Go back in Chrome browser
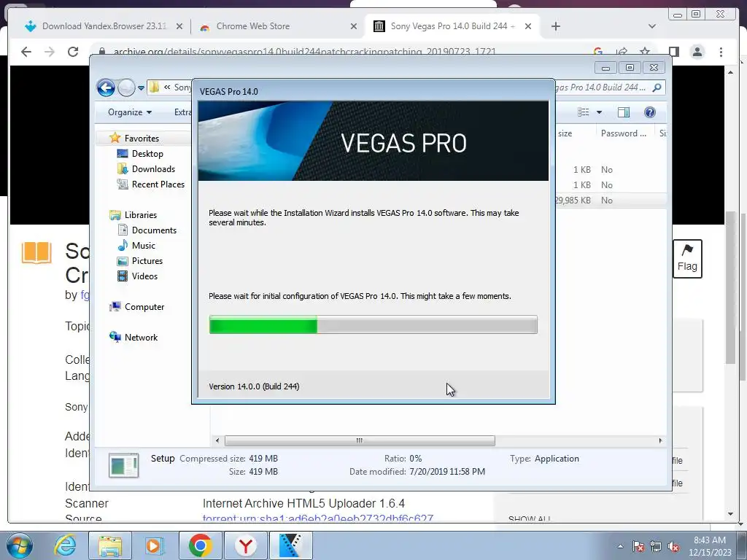This screenshot has width=747, height=560. click(26, 52)
